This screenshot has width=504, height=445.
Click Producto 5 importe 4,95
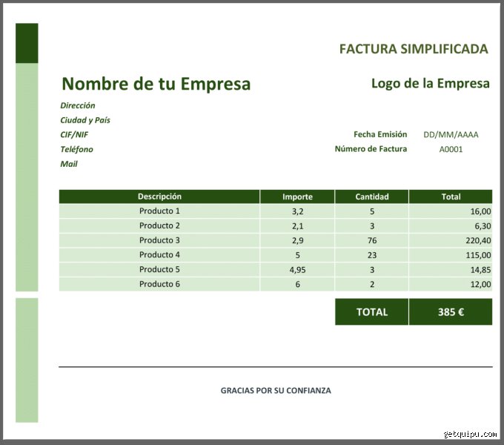tap(297, 269)
